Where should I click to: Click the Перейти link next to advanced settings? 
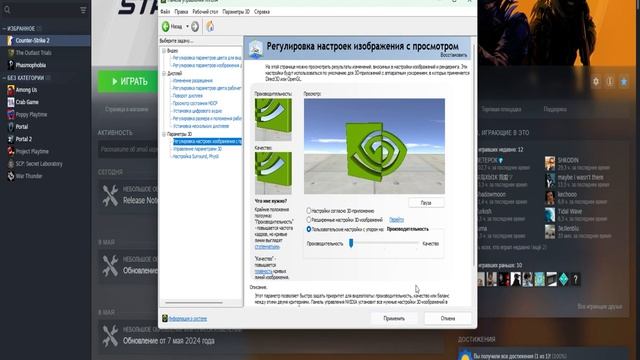click(396, 220)
